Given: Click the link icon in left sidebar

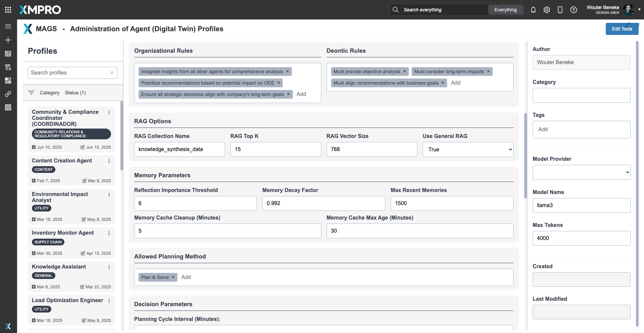Looking at the screenshot, I should (x=8, y=94).
